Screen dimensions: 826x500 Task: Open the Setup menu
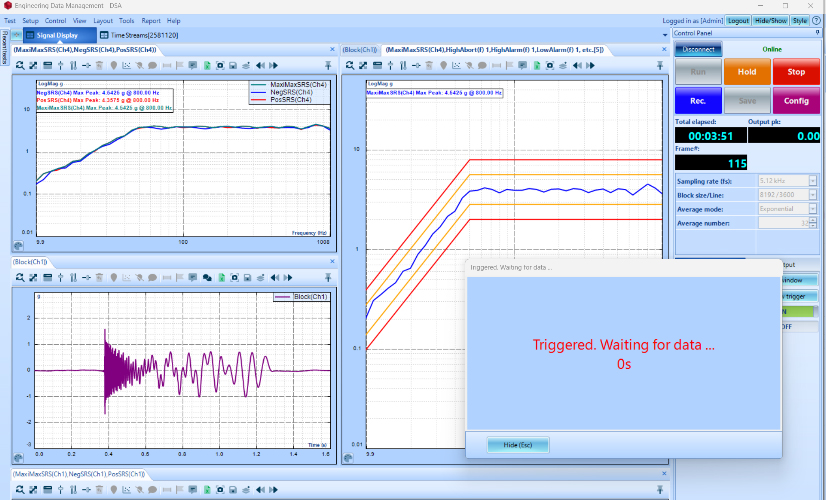(30, 20)
